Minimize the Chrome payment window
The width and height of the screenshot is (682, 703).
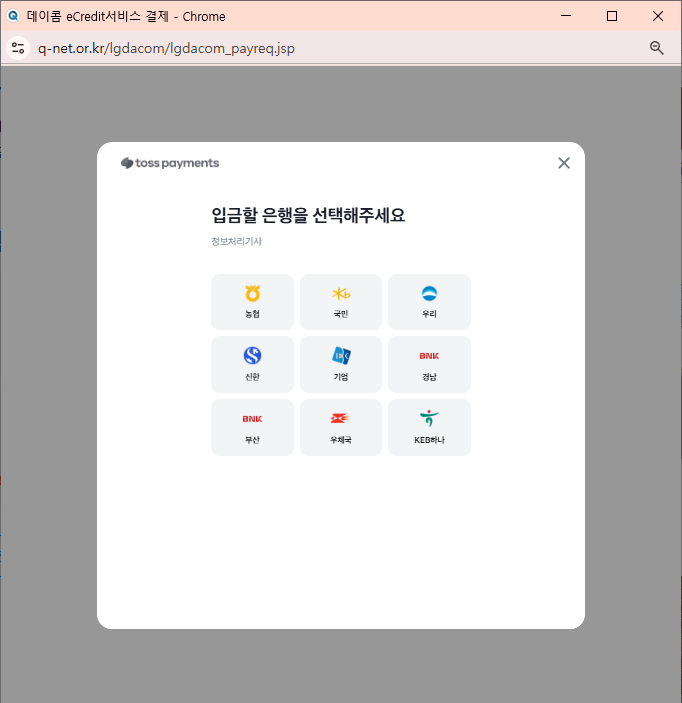pos(566,16)
